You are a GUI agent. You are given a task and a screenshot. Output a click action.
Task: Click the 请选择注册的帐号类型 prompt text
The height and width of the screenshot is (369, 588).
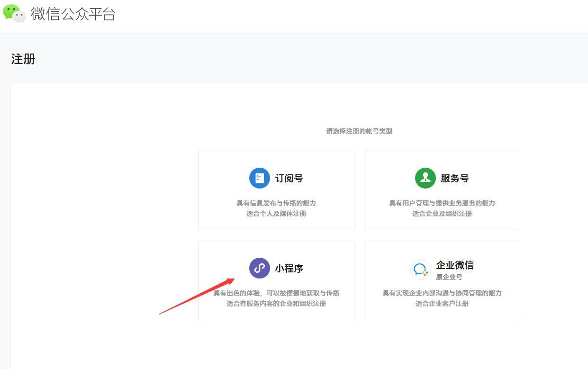(359, 131)
